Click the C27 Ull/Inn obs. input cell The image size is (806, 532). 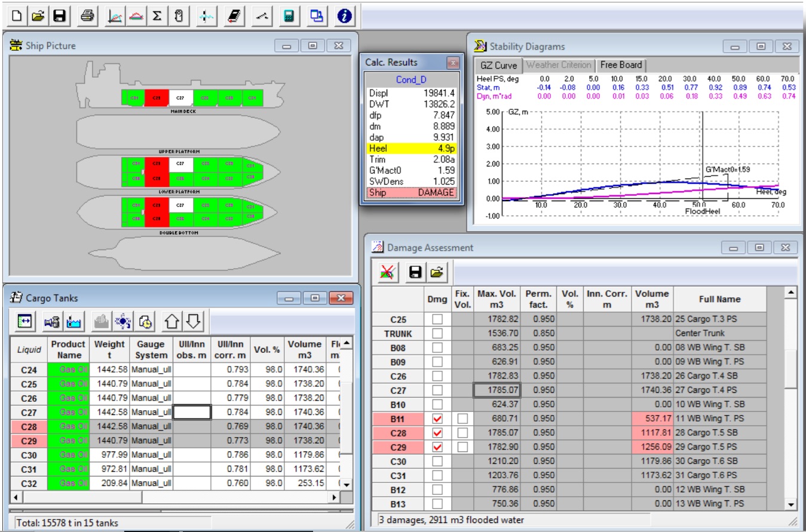[192, 412]
